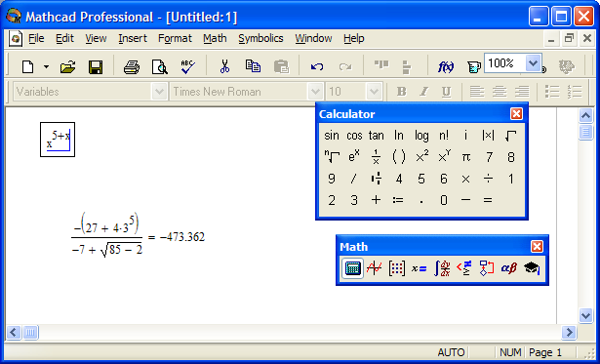Save worksheet using floppy disk icon
The width and height of the screenshot is (600, 364).
tap(96, 67)
